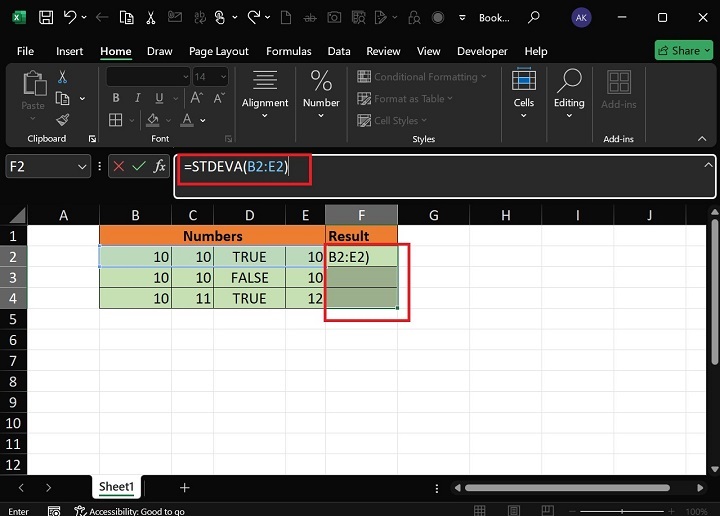Image resolution: width=720 pixels, height=516 pixels.
Task: Click the Camera icon in quick access toolbar
Action: pos(334,17)
